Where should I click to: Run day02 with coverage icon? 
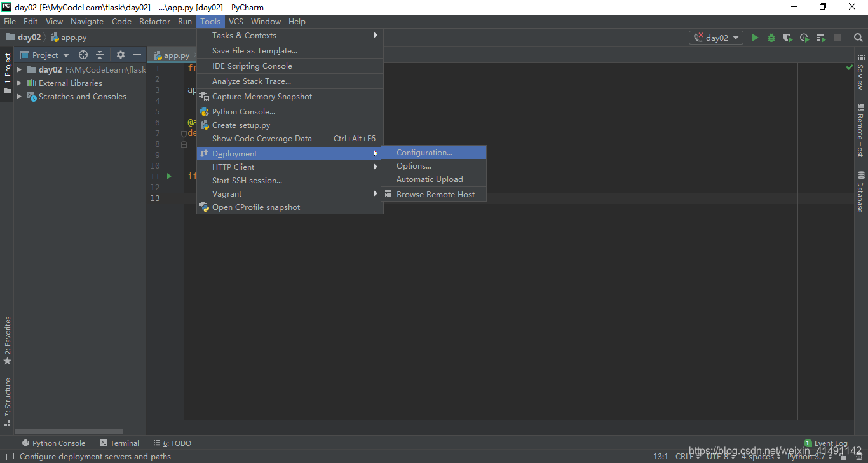coord(788,38)
